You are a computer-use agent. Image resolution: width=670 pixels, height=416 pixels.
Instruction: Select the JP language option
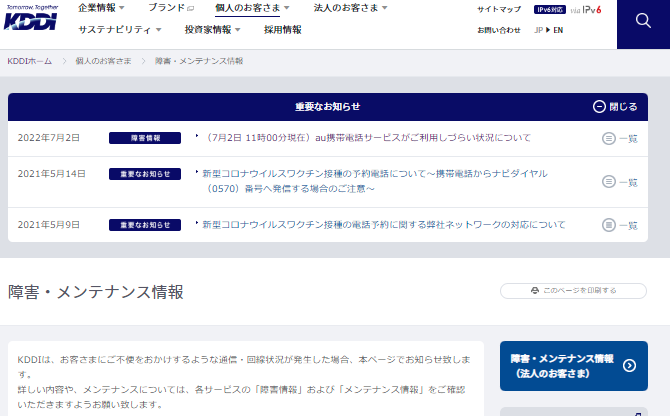(538, 30)
